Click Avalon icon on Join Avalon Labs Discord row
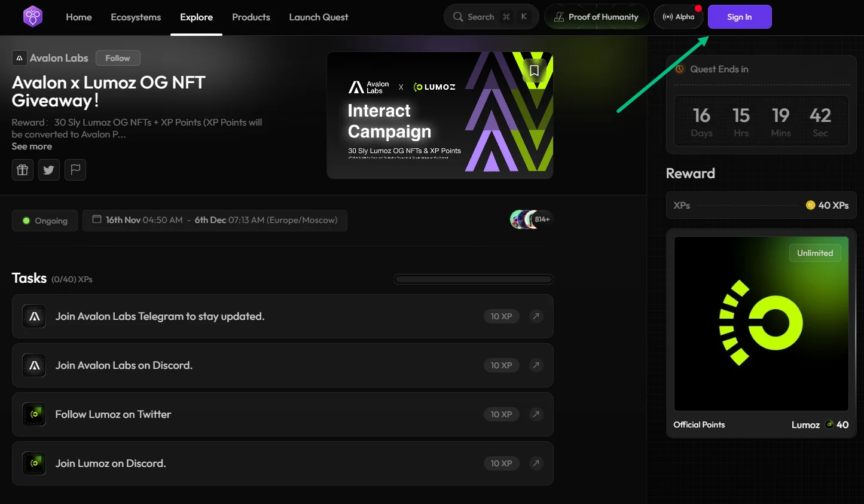This screenshot has width=864, height=504. (34, 365)
